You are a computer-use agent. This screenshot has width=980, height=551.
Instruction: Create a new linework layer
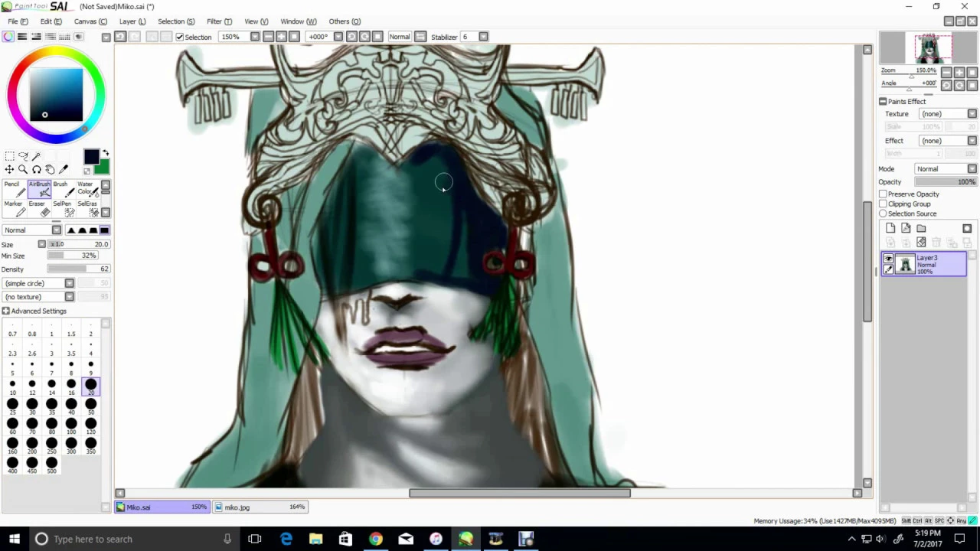[x=906, y=229]
